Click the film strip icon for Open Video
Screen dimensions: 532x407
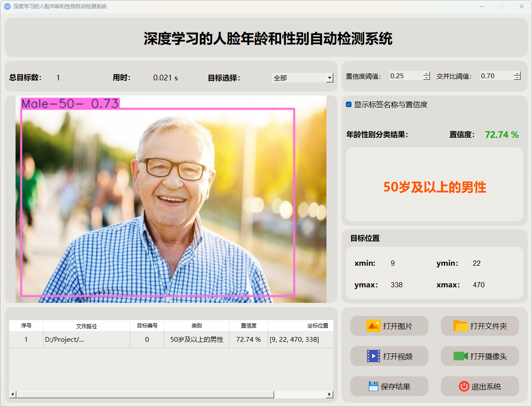[x=373, y=356]
